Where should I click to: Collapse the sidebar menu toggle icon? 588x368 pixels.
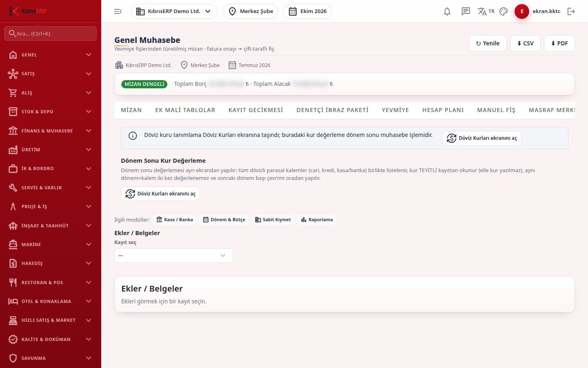118,11
